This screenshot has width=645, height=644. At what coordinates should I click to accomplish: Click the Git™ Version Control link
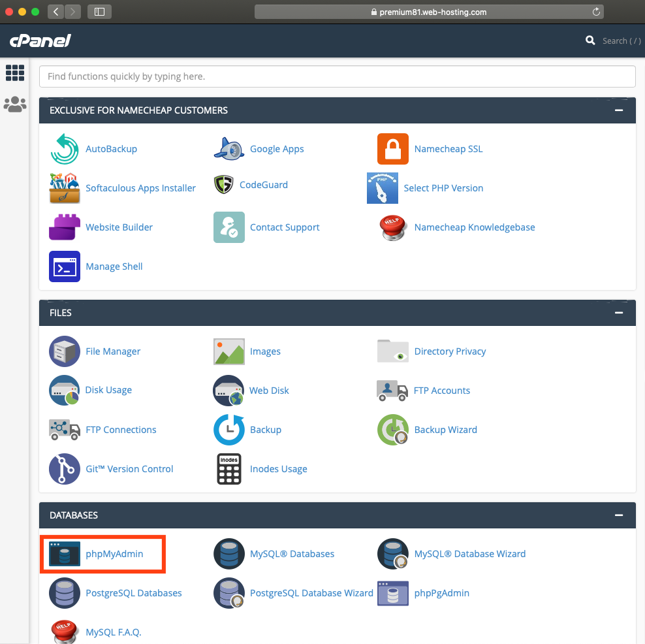click(x=129, y=469)
